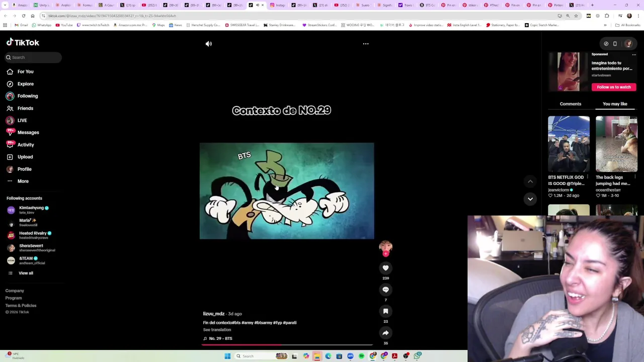Viewport: 644px width, 362px height.
Task: Open Spotify from the taskbar
Action: (361, 356)
